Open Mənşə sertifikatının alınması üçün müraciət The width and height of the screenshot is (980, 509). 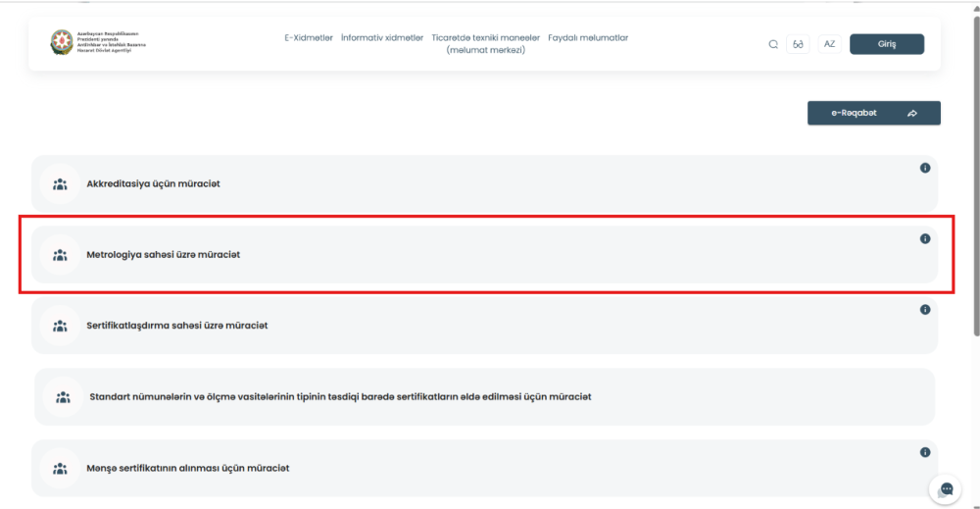click(484, 468)
